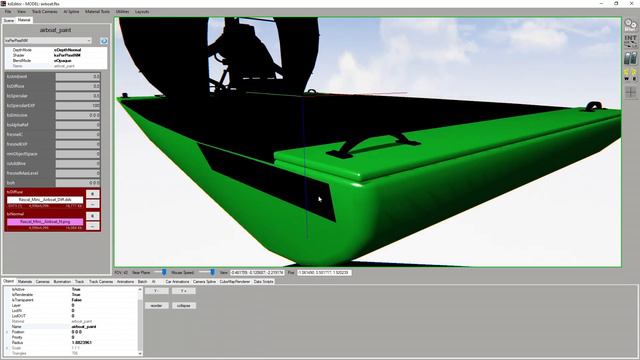The width and height of the screenshot is (640, 360).
Task: Open the Batch tab
Action: (142, 282)
